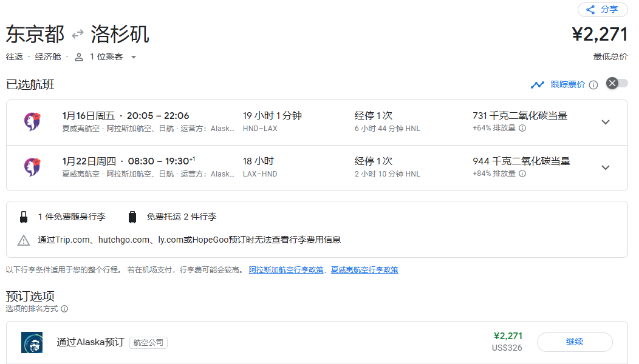
Task: Click the info icon beside +64% 排放量
Action: click(523, 128)
